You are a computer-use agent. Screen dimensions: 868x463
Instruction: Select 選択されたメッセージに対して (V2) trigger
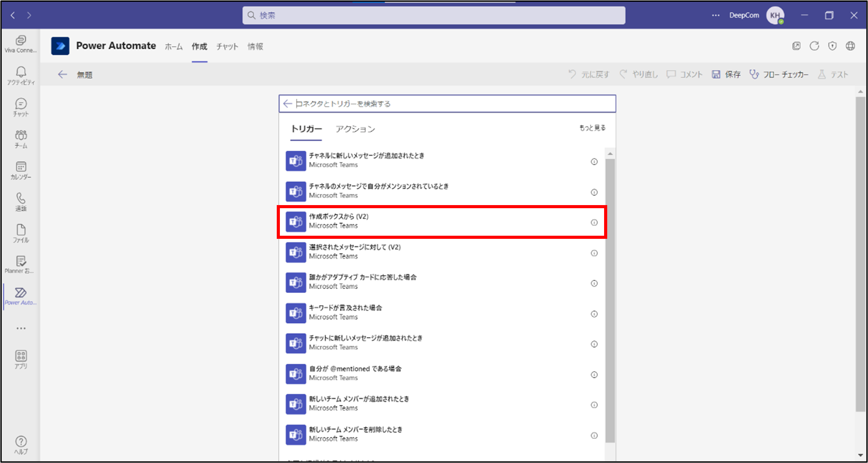pyautogui.click(x=442, y=252)
